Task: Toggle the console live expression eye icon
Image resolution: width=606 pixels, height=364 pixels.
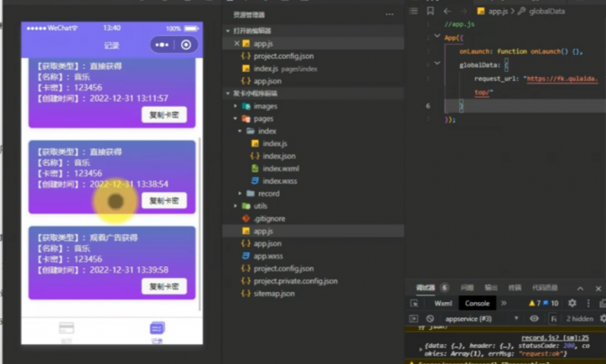Action: coord(534,318)
